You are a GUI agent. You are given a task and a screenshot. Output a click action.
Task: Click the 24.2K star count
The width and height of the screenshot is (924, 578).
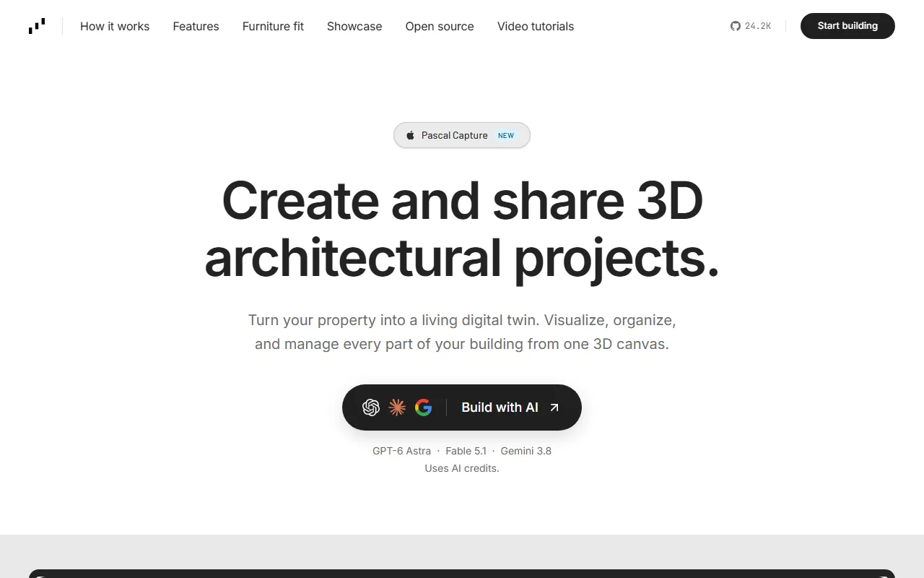click(758, 26)
